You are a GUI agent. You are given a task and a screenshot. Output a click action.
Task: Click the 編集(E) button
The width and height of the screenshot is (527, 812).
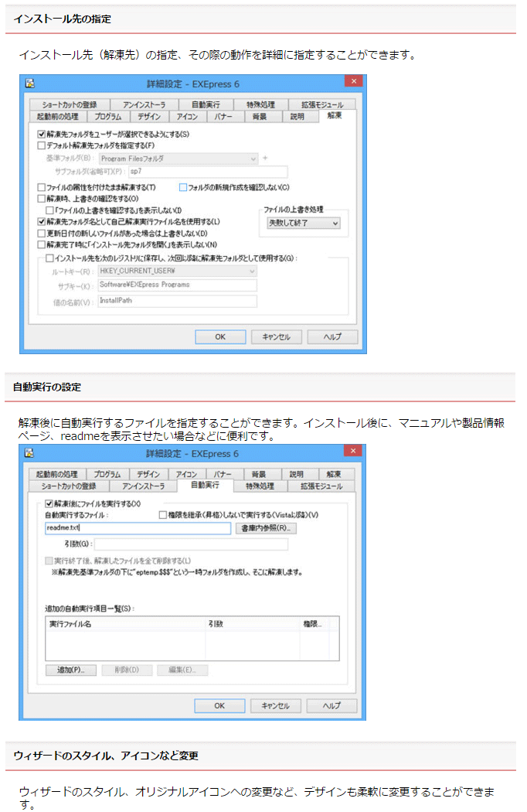tap(182, 670)
